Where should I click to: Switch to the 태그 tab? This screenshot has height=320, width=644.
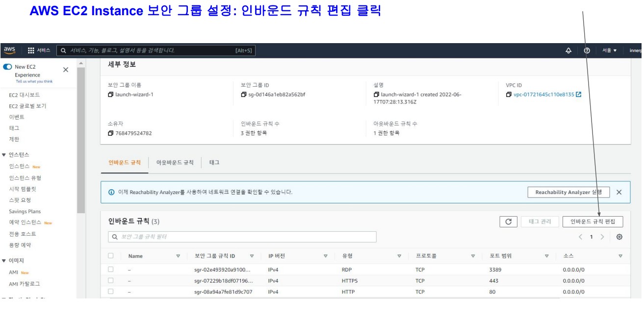[214, 163]
